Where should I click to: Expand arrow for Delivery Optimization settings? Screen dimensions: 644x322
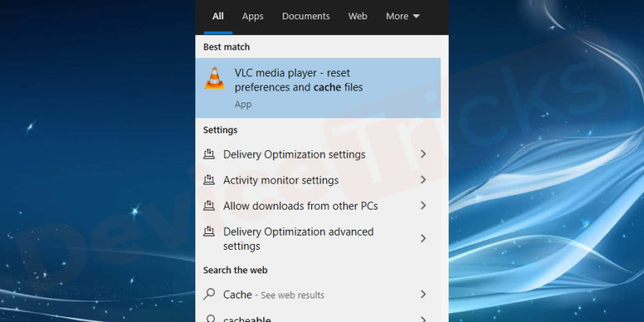coord(423,154)
